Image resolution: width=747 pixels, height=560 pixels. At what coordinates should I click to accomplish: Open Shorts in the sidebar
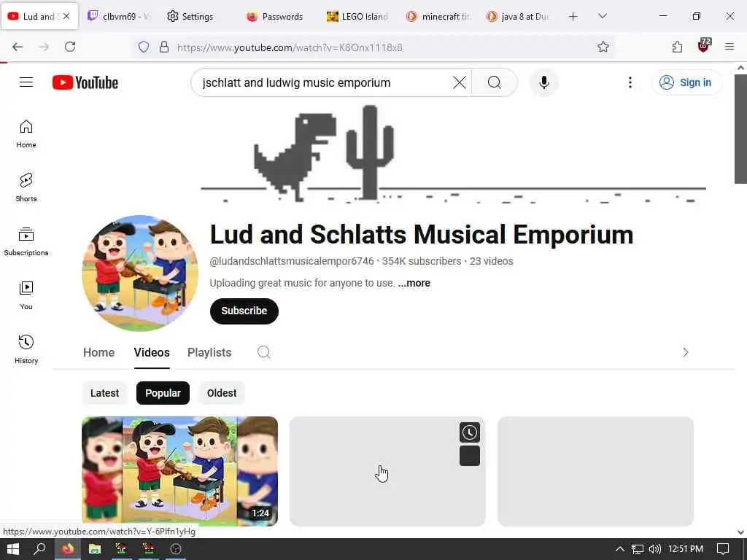point(26,187)
